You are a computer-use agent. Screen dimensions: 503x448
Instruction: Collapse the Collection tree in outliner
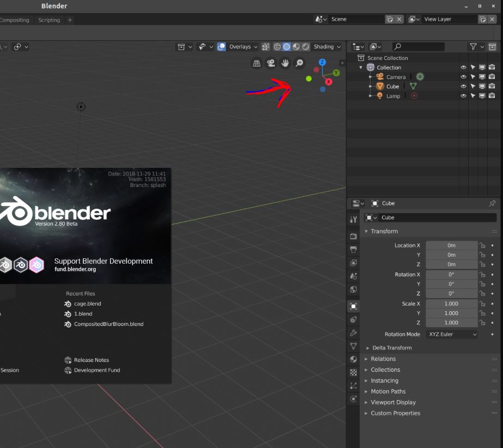[361, 68]
